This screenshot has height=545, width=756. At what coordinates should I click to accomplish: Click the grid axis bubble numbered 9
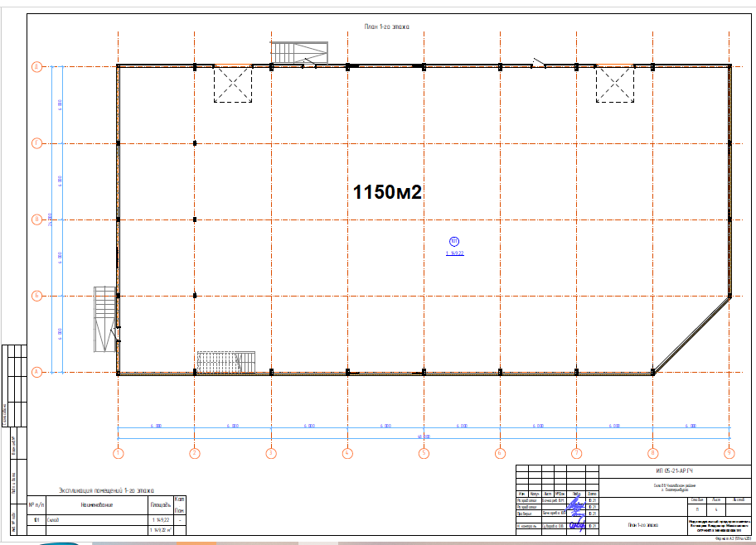(729, 453)
